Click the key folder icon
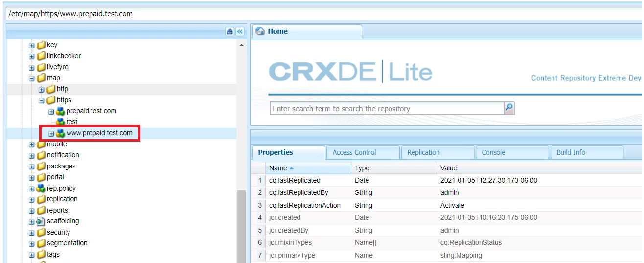The image size is (644, 263). [x=41, y=45]
